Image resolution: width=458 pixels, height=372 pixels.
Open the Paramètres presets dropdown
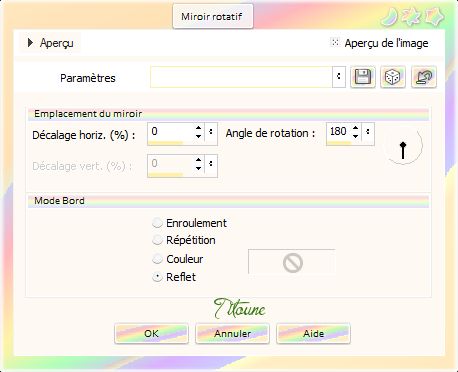[338, 77]
